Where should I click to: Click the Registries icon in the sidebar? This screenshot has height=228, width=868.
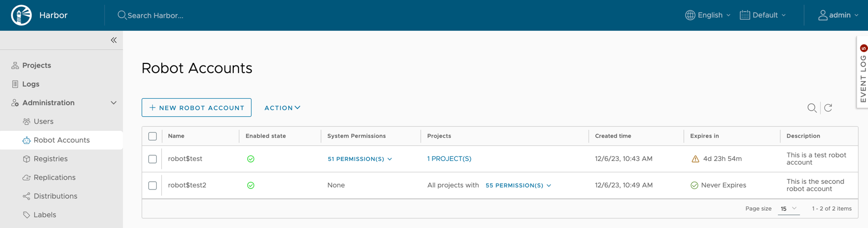(26, 158)
